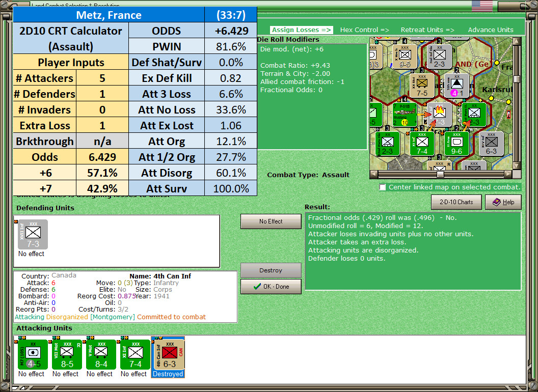The width and height of the screenshot is (538, 392).
Task: Click the XX Mot 7-5 tan counter on map
Action: pos(422,86)
